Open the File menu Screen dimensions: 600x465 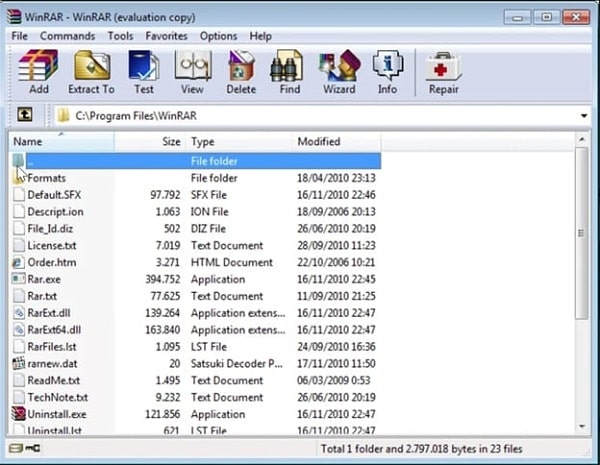pyautogui.click(x=20, y=36)
